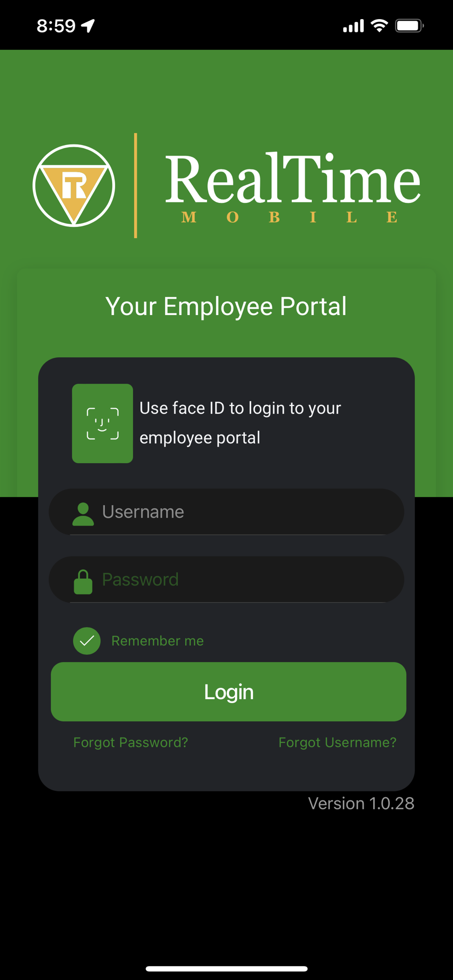The height and width of the screenshot is (980, 453).
Task: Open the Forgot Username? link
Action: coord(337,742)
